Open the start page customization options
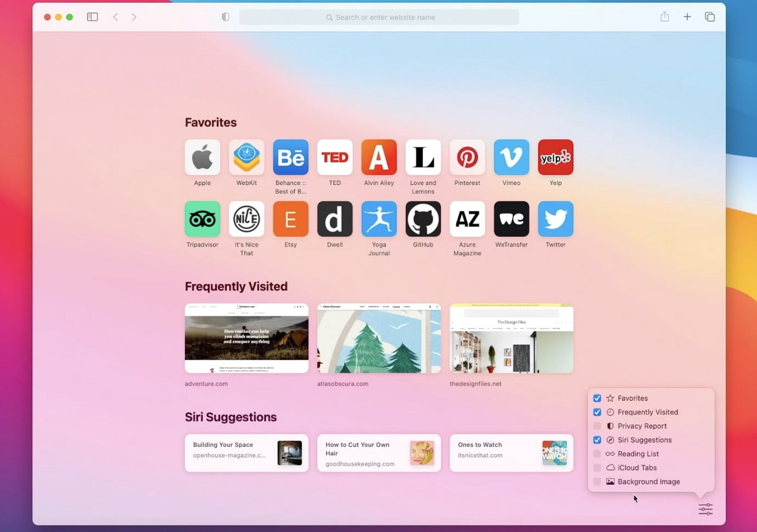The height and width of the screenshot is (532, 757). pos(705,509)
